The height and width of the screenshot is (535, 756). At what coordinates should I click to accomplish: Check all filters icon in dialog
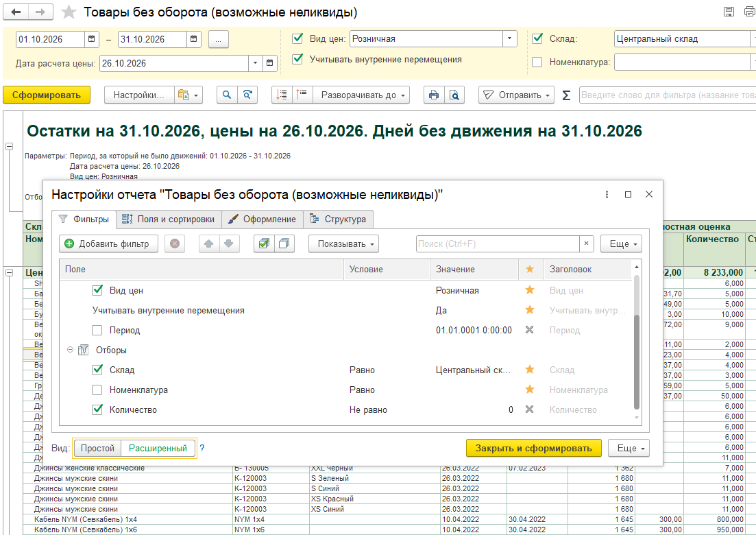[264, 244]
